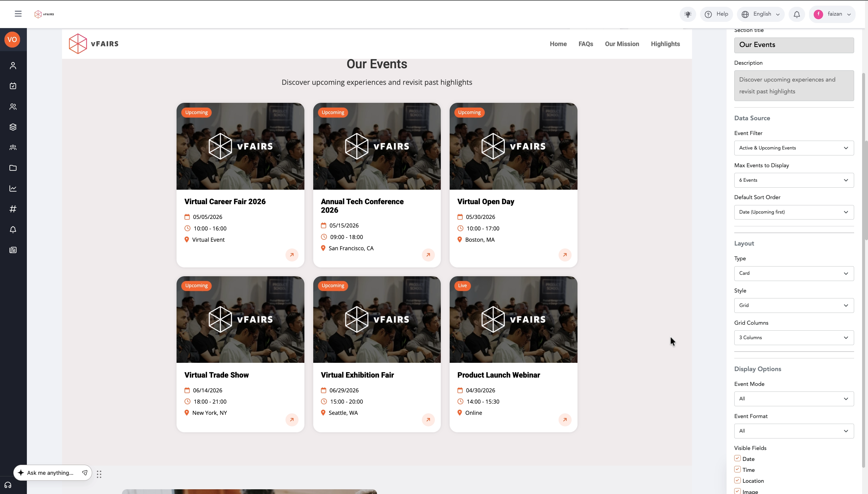The width and height of the screenshot is (868, 494).
Task: Uncheck the Image visible field
Action: coord(738,491)
